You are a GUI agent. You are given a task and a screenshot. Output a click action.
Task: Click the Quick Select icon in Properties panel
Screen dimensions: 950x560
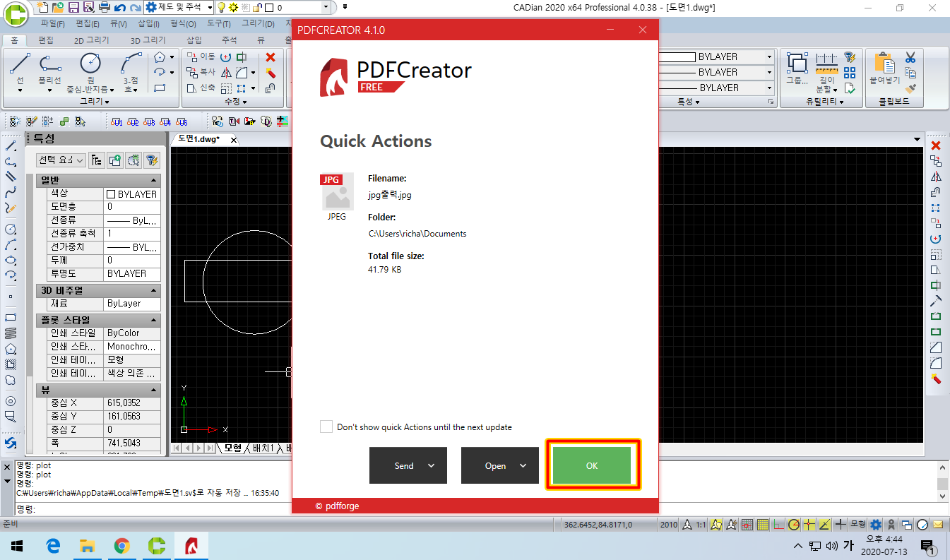pos(151,160)
